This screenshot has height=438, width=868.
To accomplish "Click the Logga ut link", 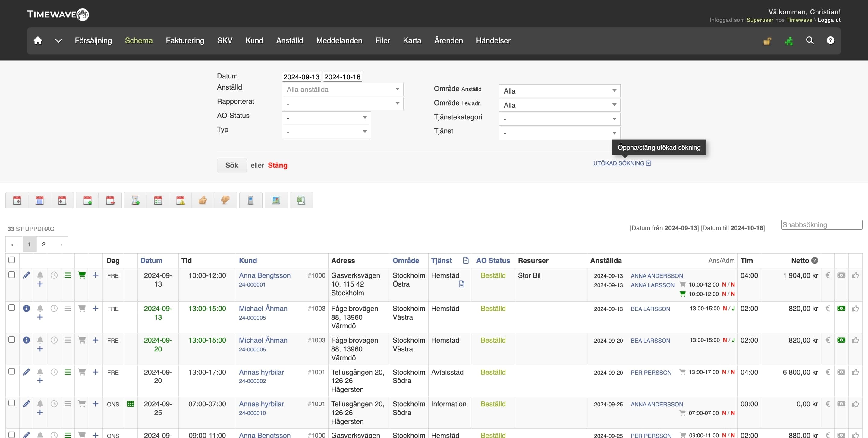I will pos(829,20).
